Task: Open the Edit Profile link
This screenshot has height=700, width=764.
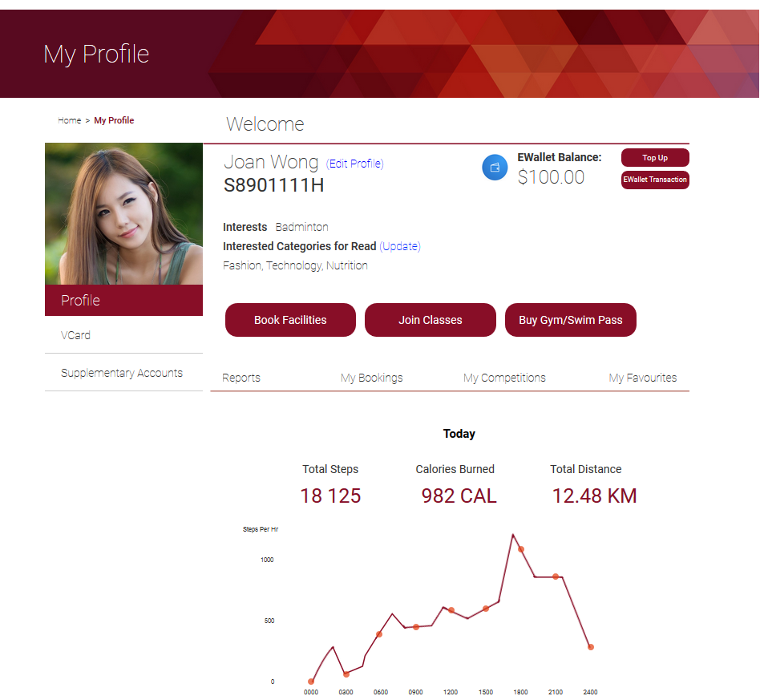Action: click(x=354, y=164)
